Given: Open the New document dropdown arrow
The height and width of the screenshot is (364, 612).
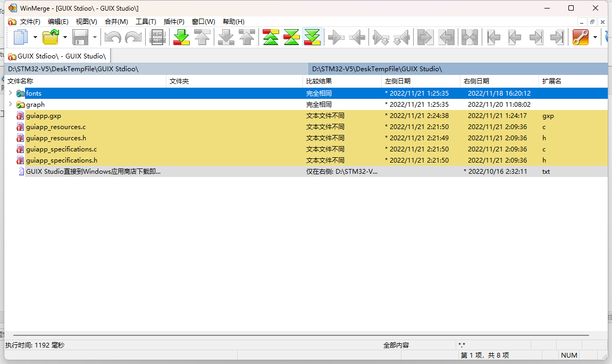Looking at the screenshot, I should point(35,37).
